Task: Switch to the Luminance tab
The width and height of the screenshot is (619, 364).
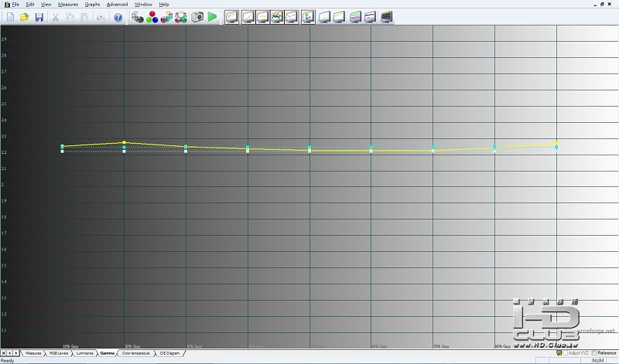Action: (x=85, y=353)
